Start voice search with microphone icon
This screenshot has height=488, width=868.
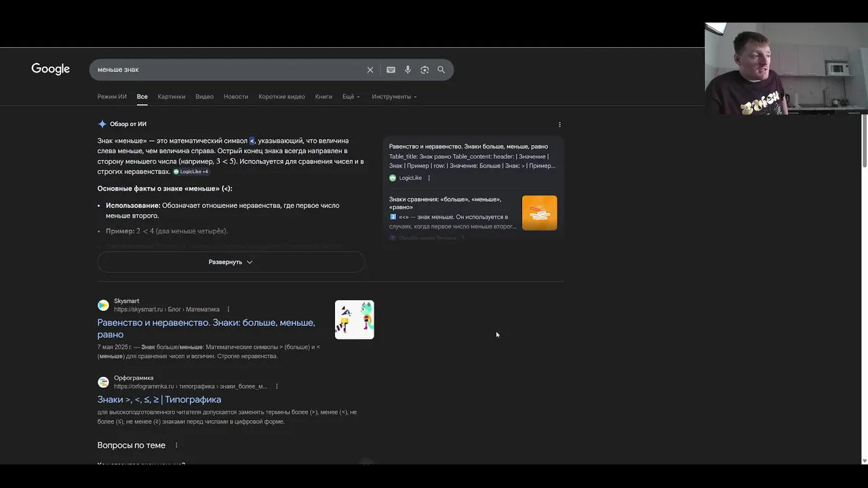pos(408,70)
